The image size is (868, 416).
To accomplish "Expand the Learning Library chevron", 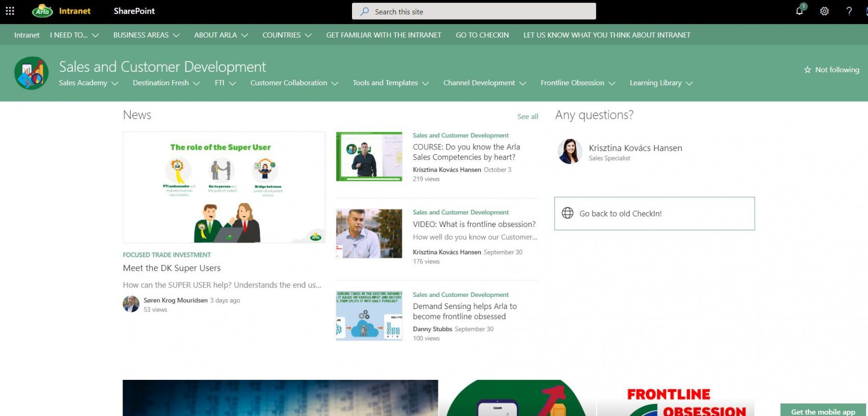I will [x=689, y=83].
